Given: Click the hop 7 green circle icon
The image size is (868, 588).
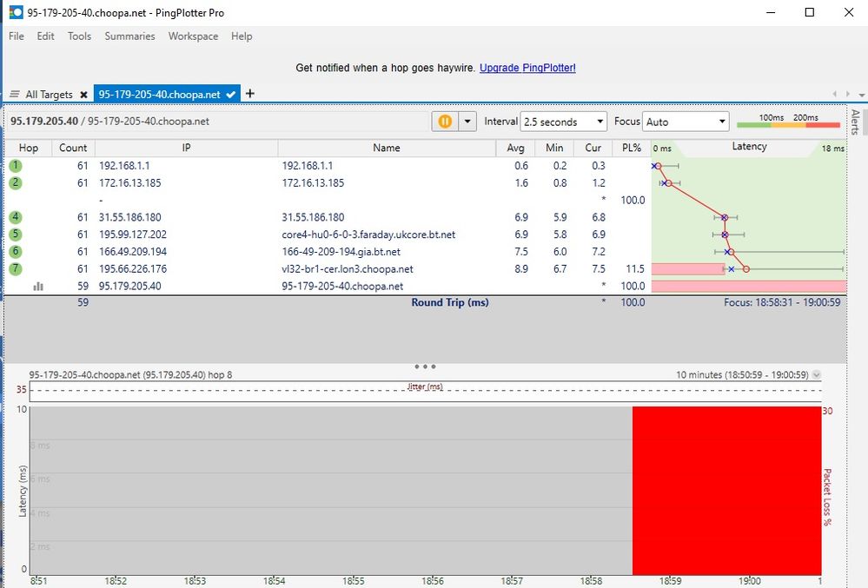Looking at the screenshot, I should (x=16, y=268).
